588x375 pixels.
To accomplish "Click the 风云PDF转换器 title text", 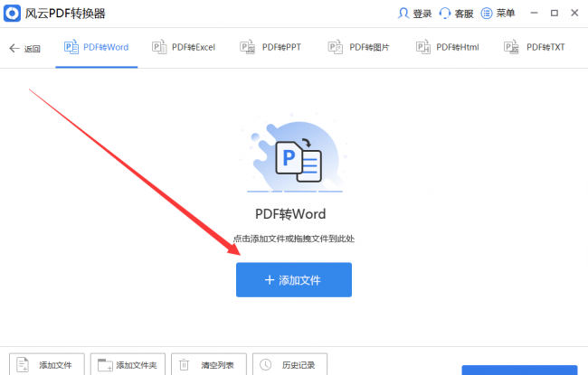I will point(65,14).
